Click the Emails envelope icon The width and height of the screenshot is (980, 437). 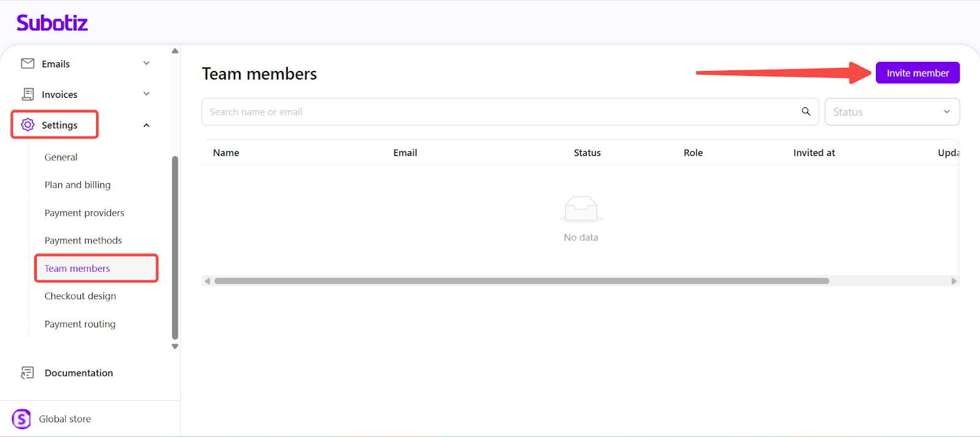[28, 64]
